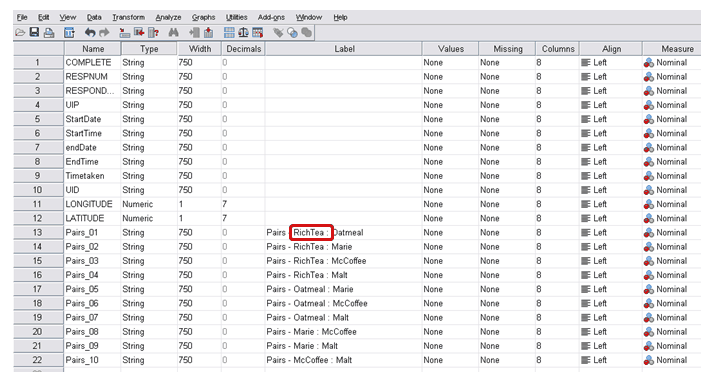Open the Window menu
This screenshot has height=385, width=701.
point(308,17)
